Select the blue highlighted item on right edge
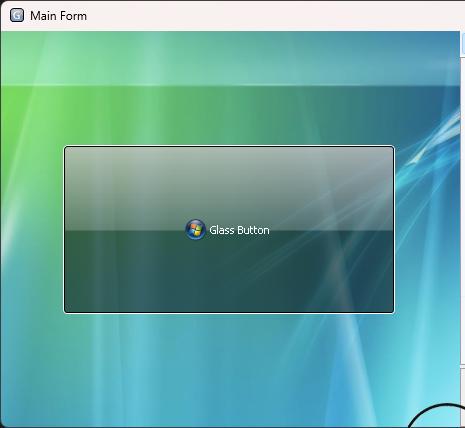Image resolution: width=465 pixels, height=428 pixels. tap(463, 43)
